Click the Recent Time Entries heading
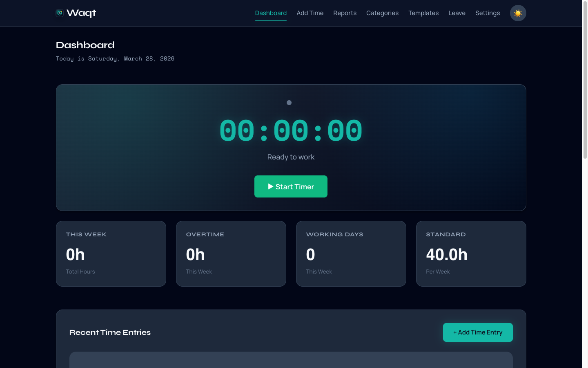588x368 pixels. point(110,332)
